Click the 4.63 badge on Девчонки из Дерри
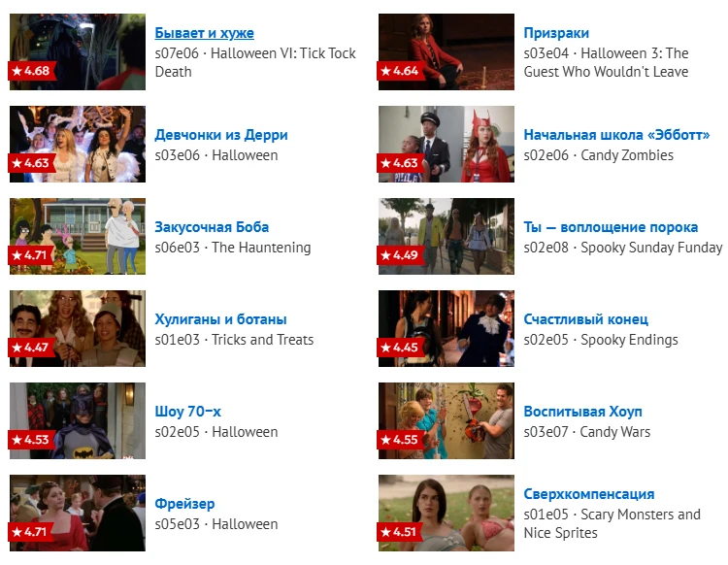Image resolution: width=728 pixels, height=565 pixels. pos(32,163)
